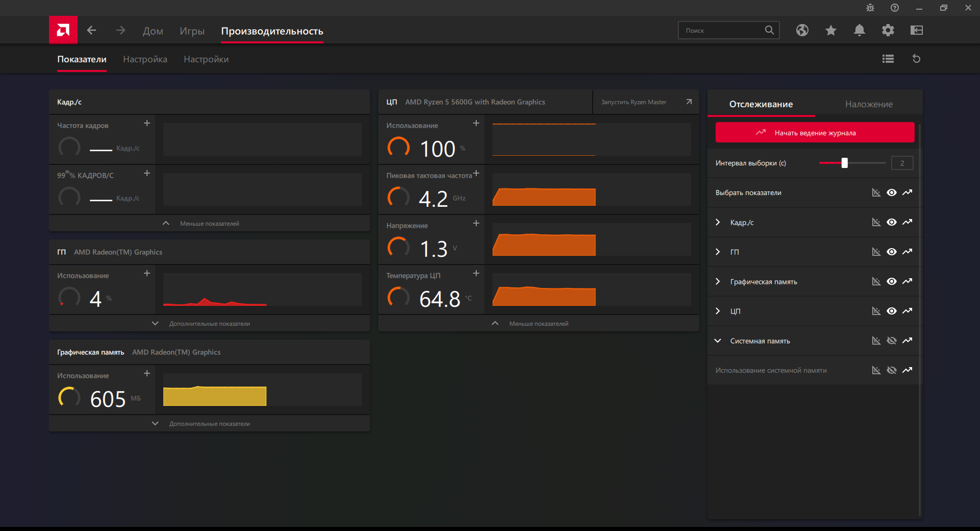Collapse Кадр./с panel via Меньше показателей
Screen dimensions: 980x531
click(209, 223)
